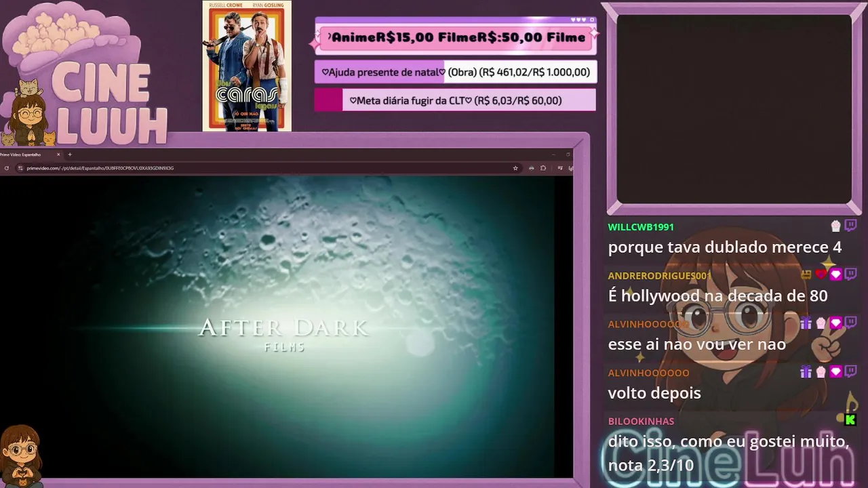Viewport: 868px width, 488px height.
Task: Click the Twitch badge next to WILLCWB1991
Action: (850, 226)
